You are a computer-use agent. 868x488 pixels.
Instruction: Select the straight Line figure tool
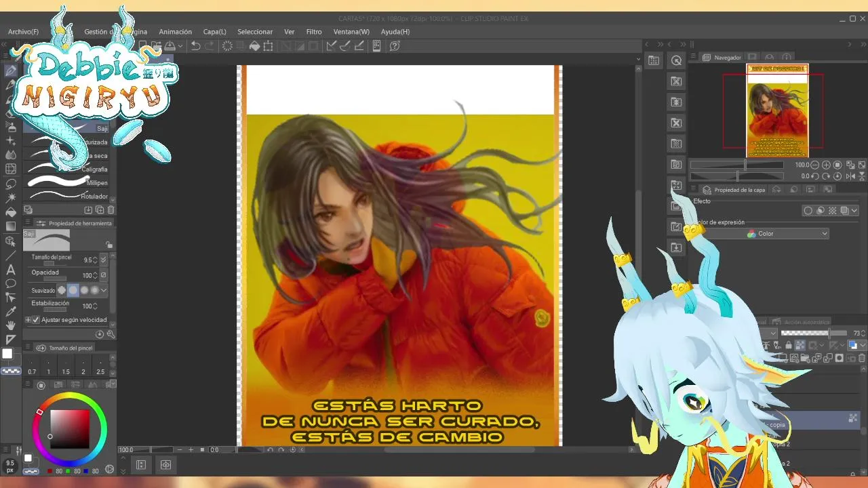click(11, 255)
